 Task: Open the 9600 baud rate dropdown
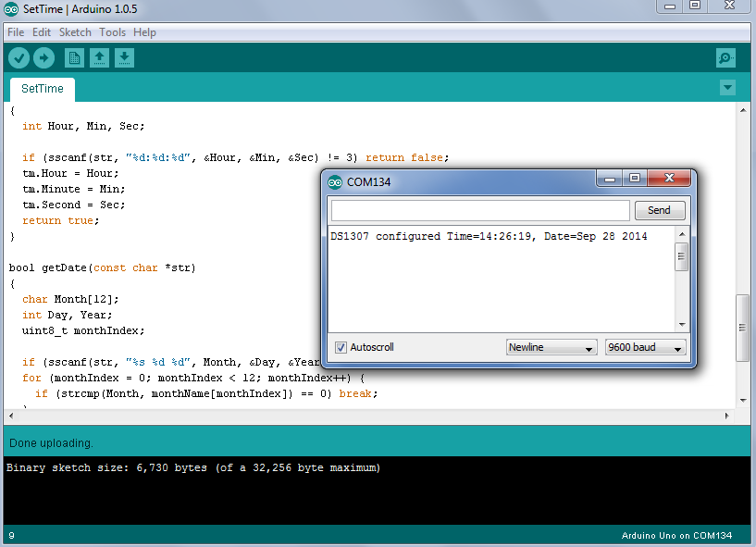pos(645,347)
